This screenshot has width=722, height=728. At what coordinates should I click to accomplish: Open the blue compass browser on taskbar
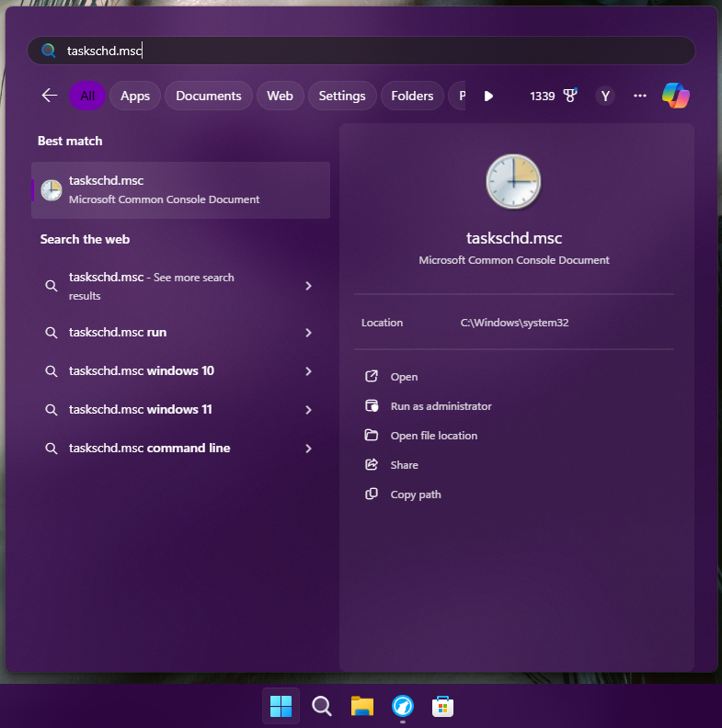(x=402, y=706)
